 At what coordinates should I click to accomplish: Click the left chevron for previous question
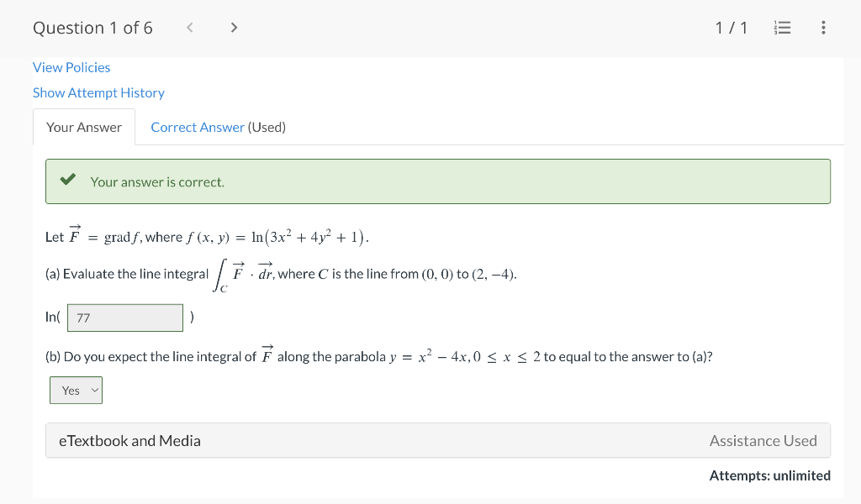pyautogui.click(x=189, y=27)
